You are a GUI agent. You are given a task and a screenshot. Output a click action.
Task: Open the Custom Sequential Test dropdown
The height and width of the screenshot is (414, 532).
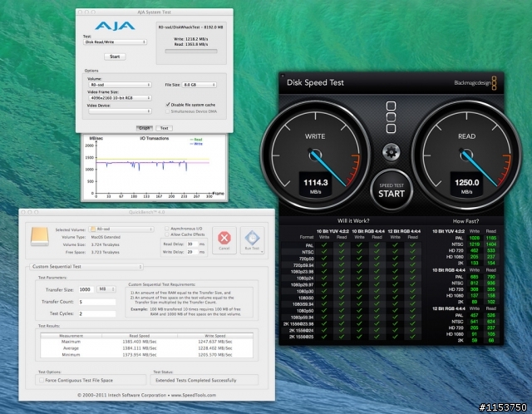(86, 267)
